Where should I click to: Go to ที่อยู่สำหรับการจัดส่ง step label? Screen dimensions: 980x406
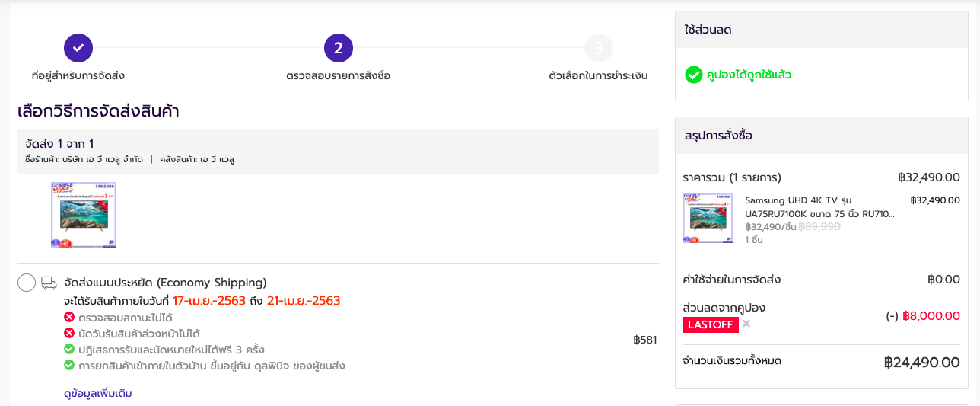(78, 76)
